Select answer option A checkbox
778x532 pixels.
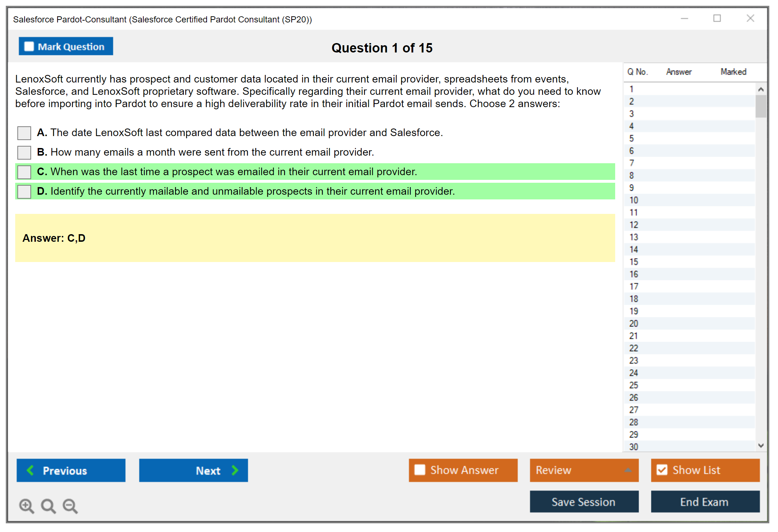click(24, 133)
